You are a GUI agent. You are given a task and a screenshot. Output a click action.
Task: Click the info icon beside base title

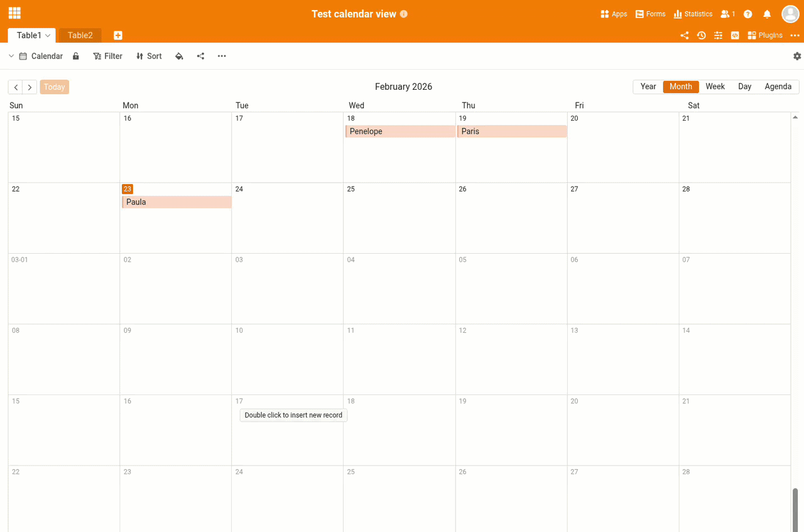pyautogui.click(x=404, y=14)
